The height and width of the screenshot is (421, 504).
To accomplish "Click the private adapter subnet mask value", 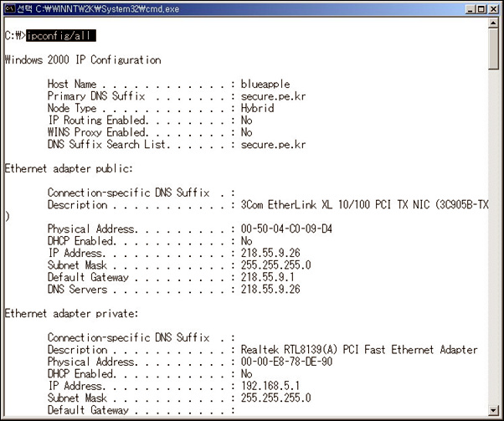I will [275, 398].
